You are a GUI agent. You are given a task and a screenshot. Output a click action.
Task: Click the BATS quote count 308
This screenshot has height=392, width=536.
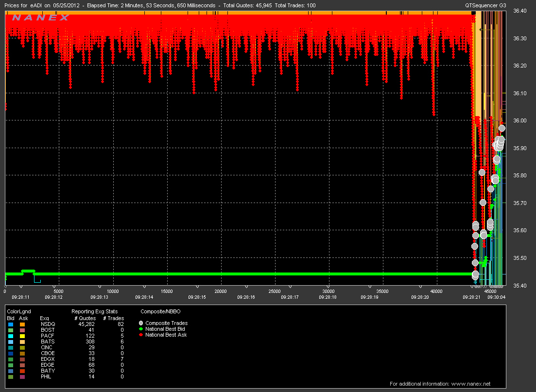coord(90,341)
